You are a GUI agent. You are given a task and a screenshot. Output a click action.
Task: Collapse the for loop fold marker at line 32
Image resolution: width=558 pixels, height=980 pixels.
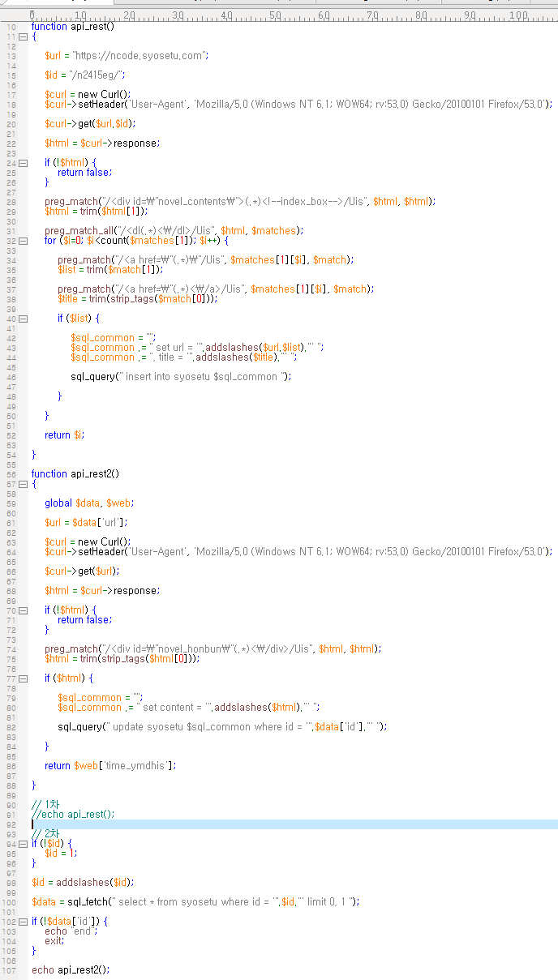23,241
